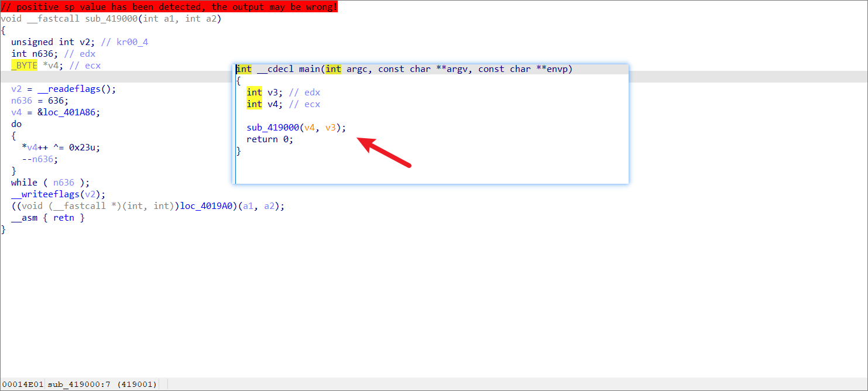Click the 'do' loop keyword
Image resolution: width=868 pixels, height=391 pixels.
pyautogui.click(x=16, y=124)
